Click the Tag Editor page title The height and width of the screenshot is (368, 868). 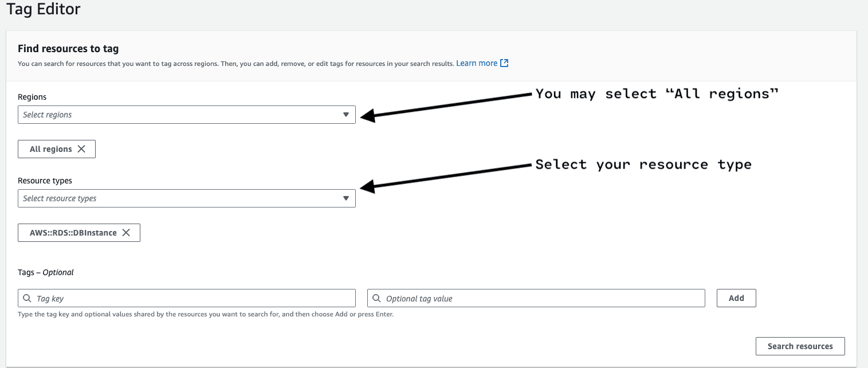click(44, 10)
